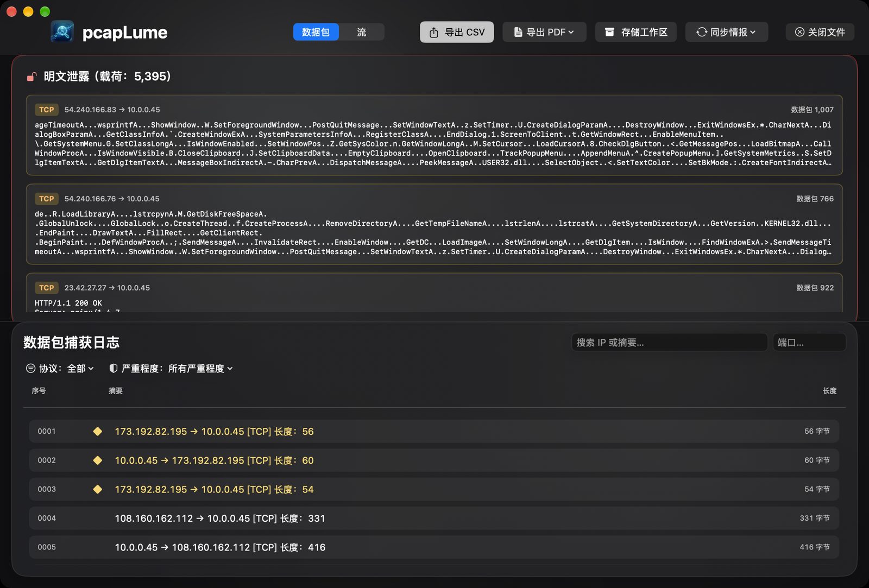
Task: Click the pcapLume app logo icon
Action: tap(62, 32)
